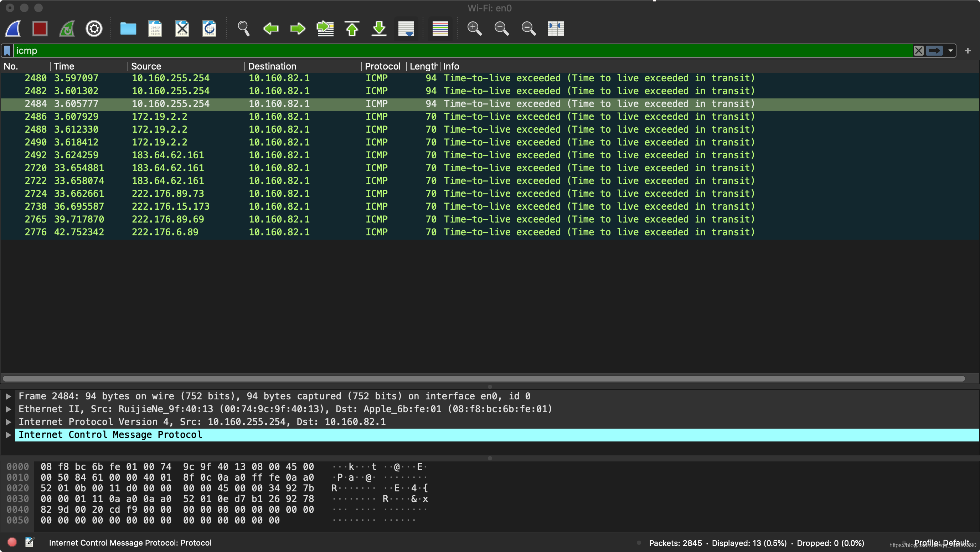
Task: Add a filter button with plus
Action: click(968, 51)
